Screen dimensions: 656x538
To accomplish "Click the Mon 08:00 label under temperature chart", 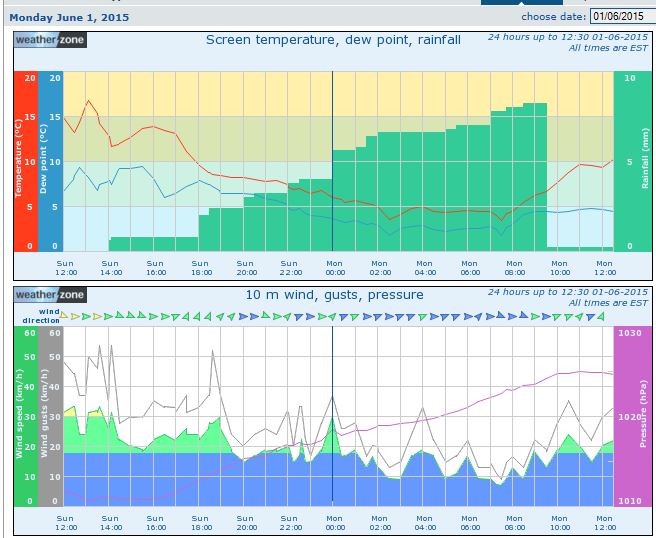I will pyautogui.click(x=514, y=266).
